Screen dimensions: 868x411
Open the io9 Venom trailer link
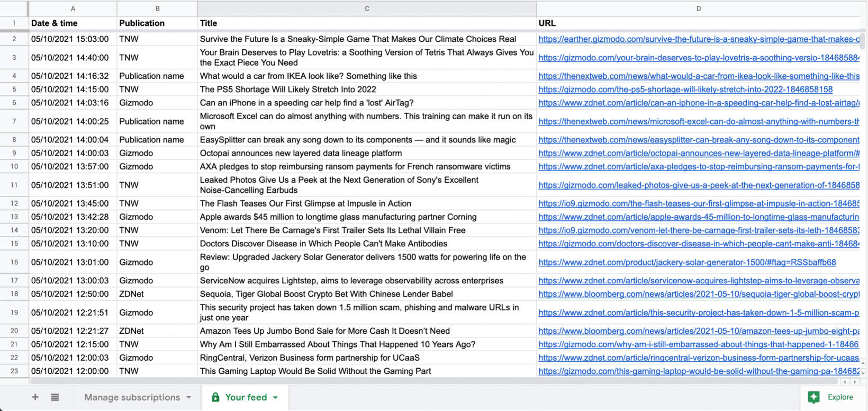[x=699, y=230]
